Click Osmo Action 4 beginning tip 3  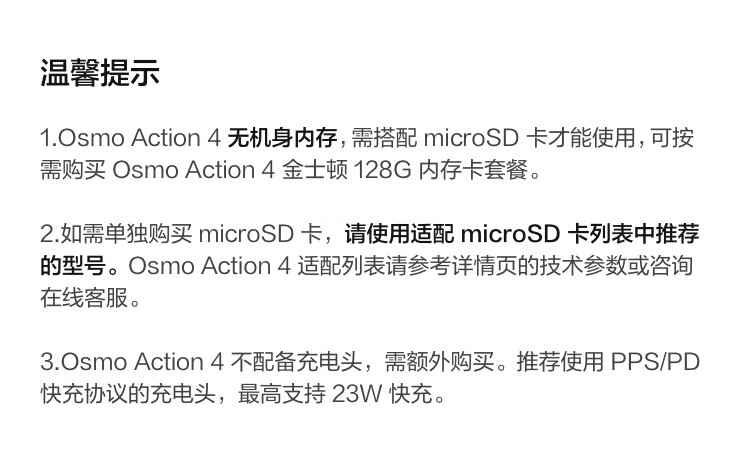[142, 361]
